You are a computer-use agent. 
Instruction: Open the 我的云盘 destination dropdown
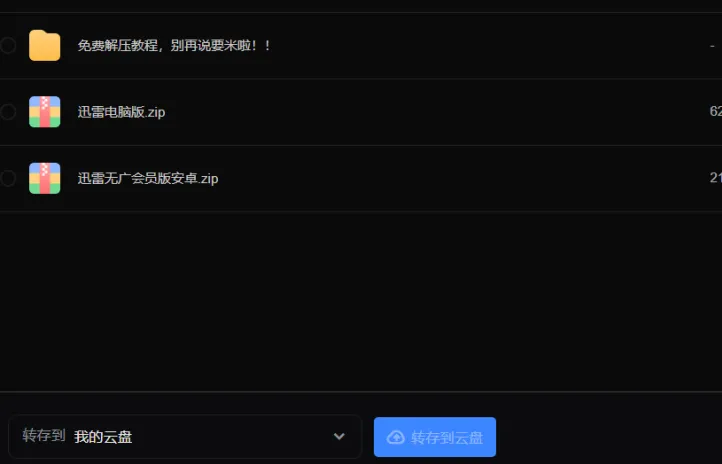point(185,436)
